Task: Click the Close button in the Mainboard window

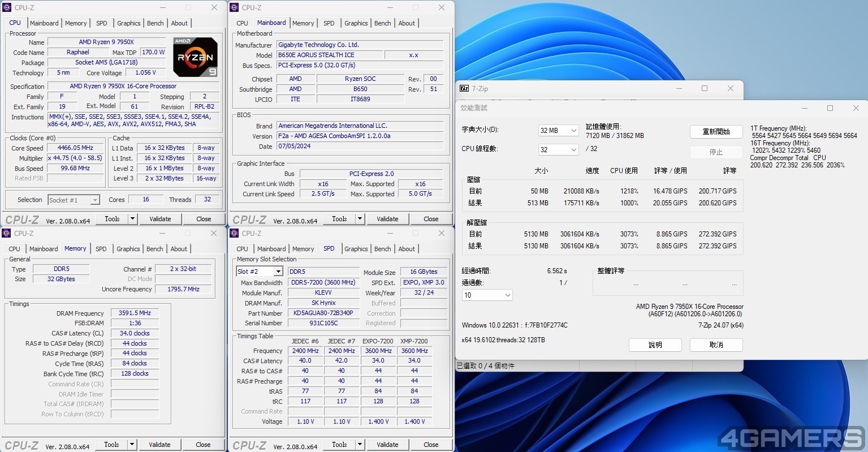Action: coord(431,219)
